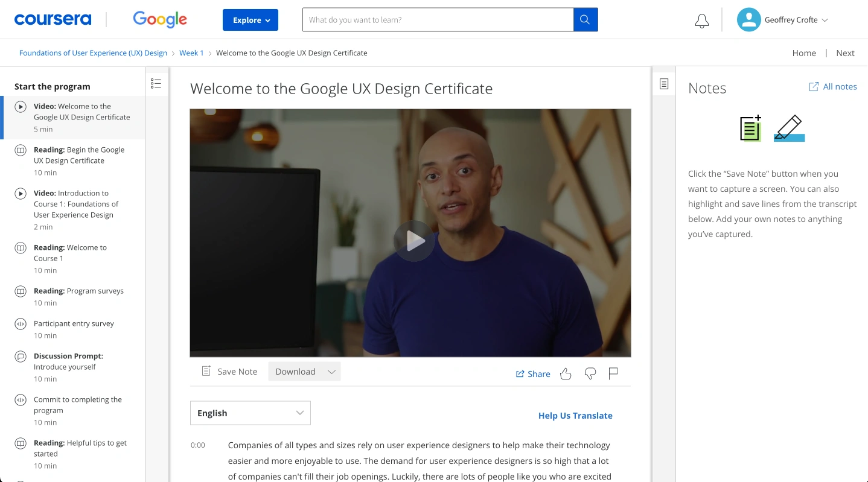Click the book icon beside Welcome to Course 1

click(x=21, y=248)
